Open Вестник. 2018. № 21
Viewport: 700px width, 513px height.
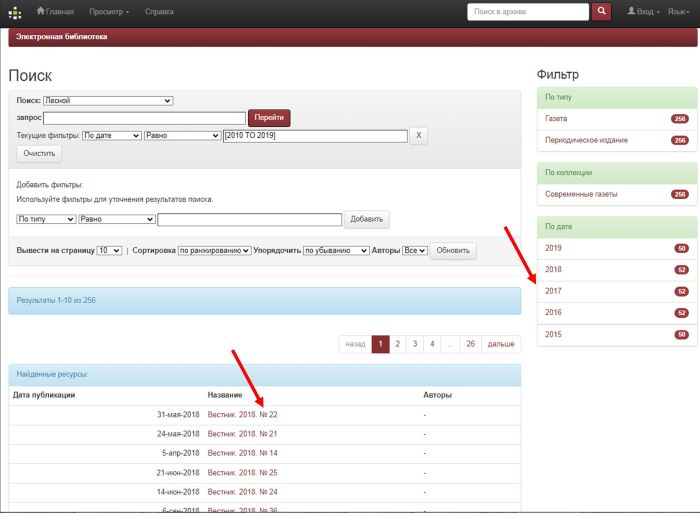coord(242,434)
